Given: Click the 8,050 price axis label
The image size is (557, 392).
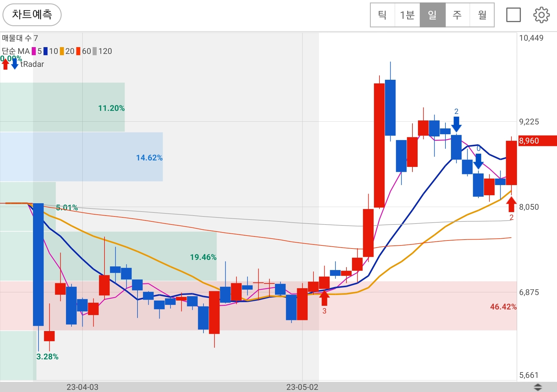Looking at the screenshot, I should [x=529, y=207].
